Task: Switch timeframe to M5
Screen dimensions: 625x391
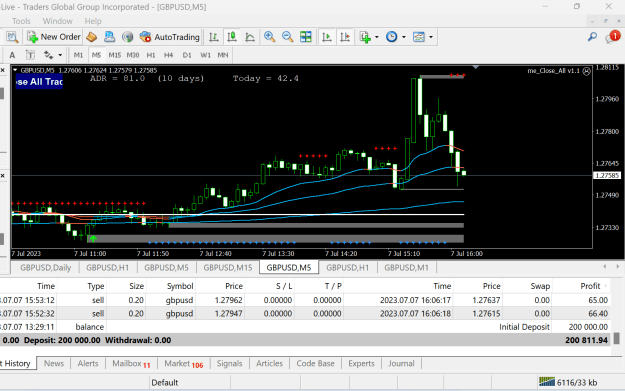Action: click(96, 55)
